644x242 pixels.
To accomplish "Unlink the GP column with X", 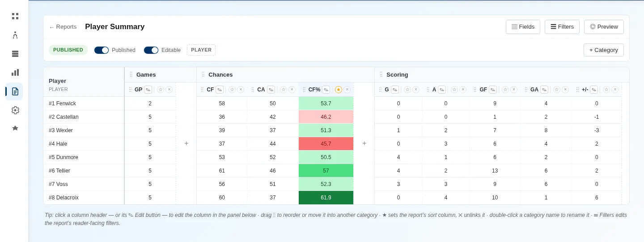I will [169, 90].
